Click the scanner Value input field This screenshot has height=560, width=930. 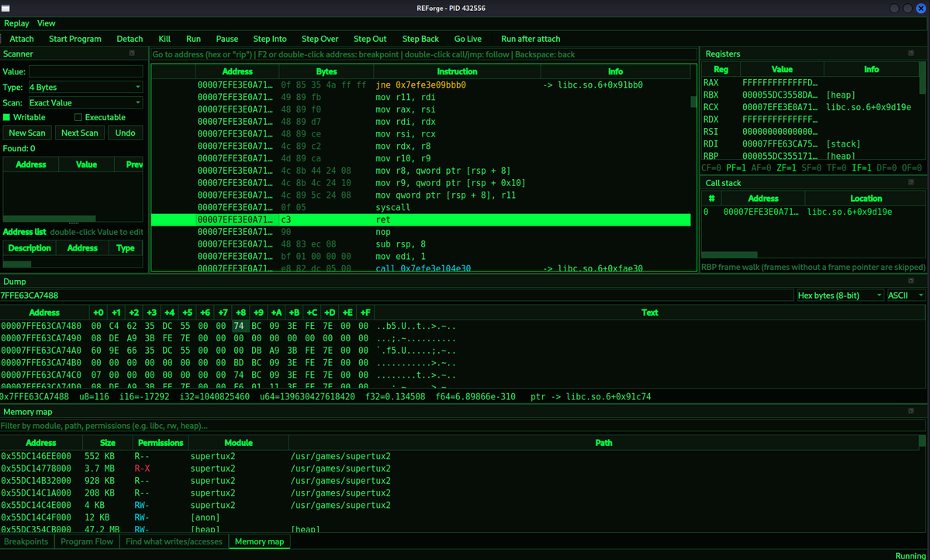point(85,72)
